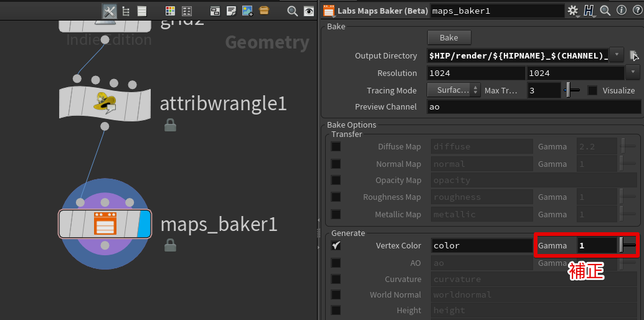
Task: Enable the AO checkbox
Action: [x=336, y=263]
